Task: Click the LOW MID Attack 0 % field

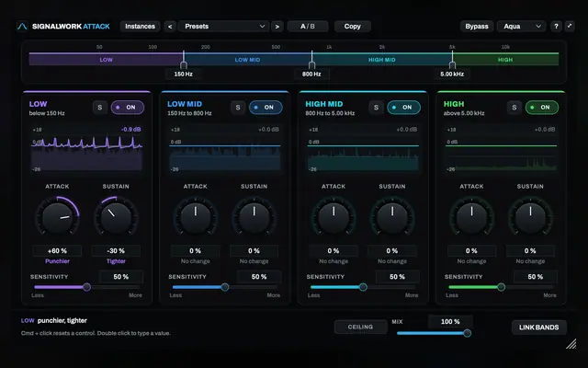Action: pyautogui.click(x=196, y=250)
